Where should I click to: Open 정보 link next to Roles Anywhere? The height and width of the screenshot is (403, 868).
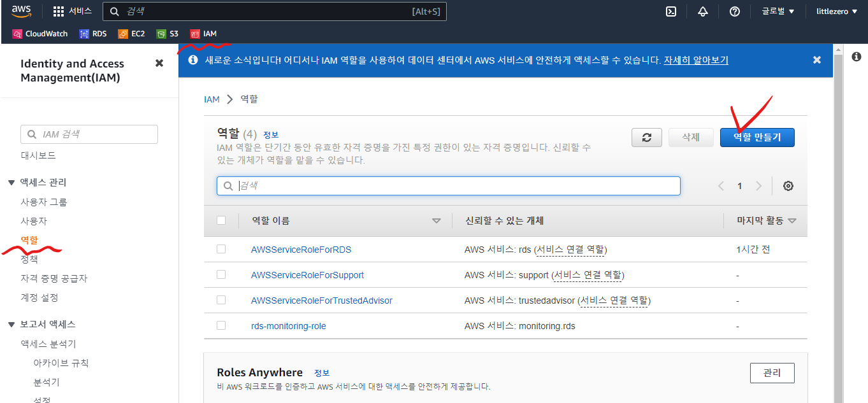(322, 373)
